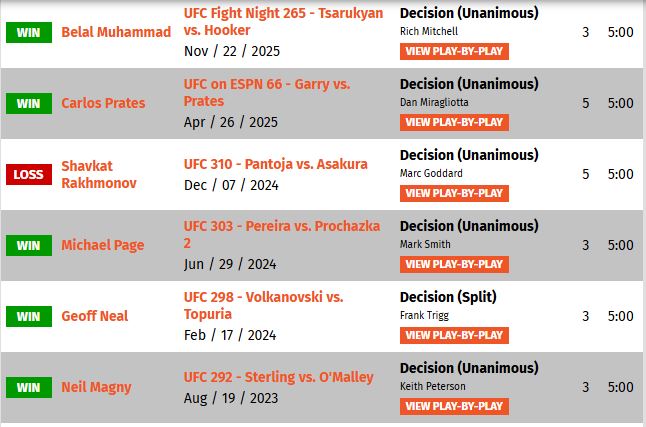This screenshot has height=427, width=646.
Task: View play-by-play for Shavkat Rakhmonov fight
Action: tap(454, 193)
